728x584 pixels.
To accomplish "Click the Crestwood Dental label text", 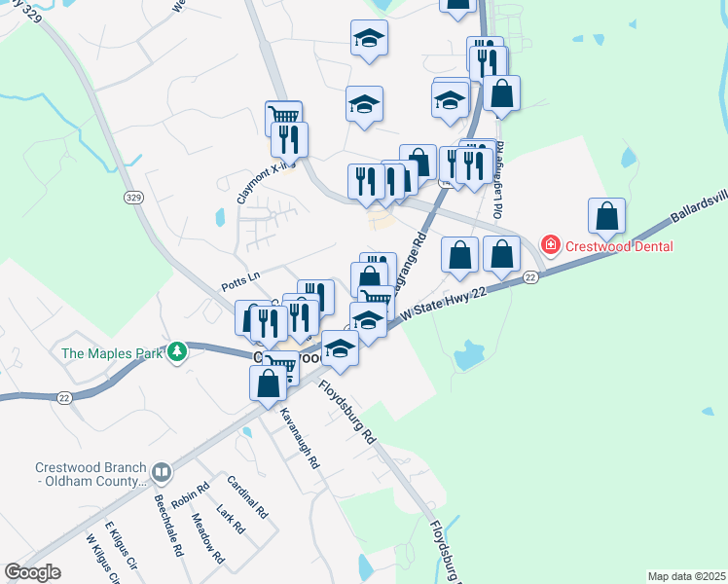I will [619, 246].
